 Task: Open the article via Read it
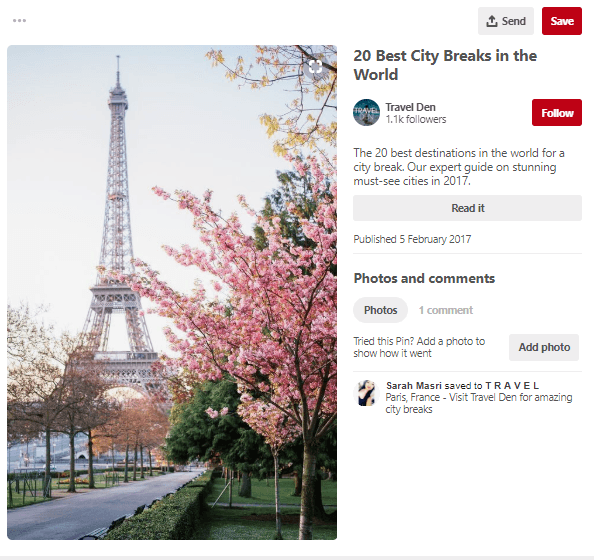(467, 208)
